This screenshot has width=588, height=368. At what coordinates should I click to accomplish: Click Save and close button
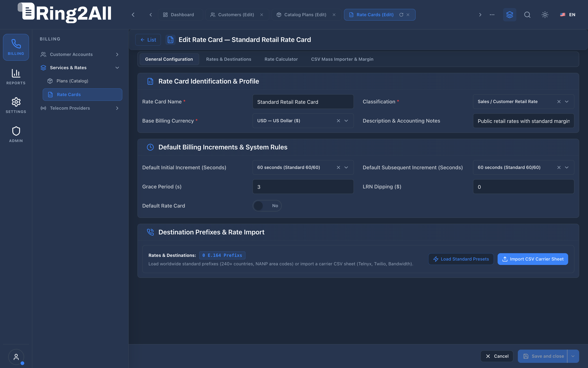543,356
